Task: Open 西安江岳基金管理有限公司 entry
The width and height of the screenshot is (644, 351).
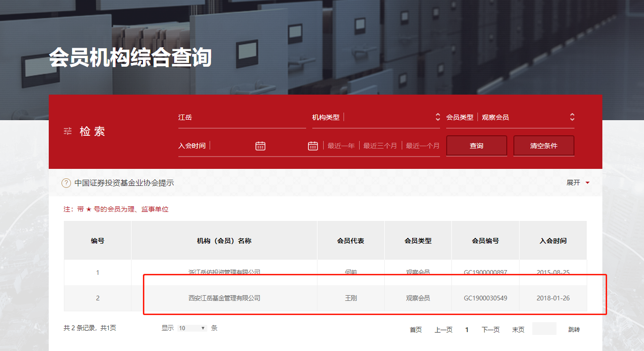Action: tap(224, 298)
